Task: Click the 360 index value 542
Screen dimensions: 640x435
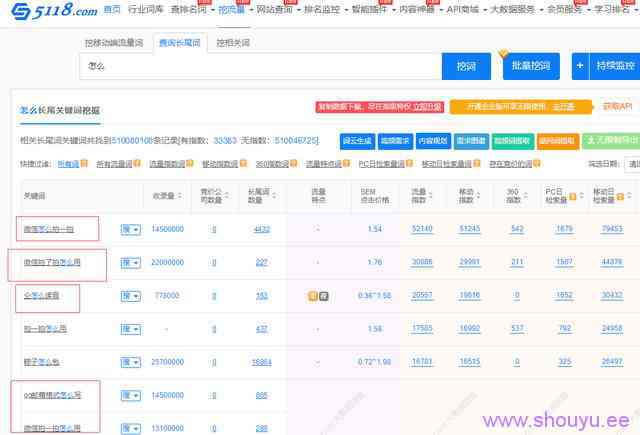Action: coord(517,229)
